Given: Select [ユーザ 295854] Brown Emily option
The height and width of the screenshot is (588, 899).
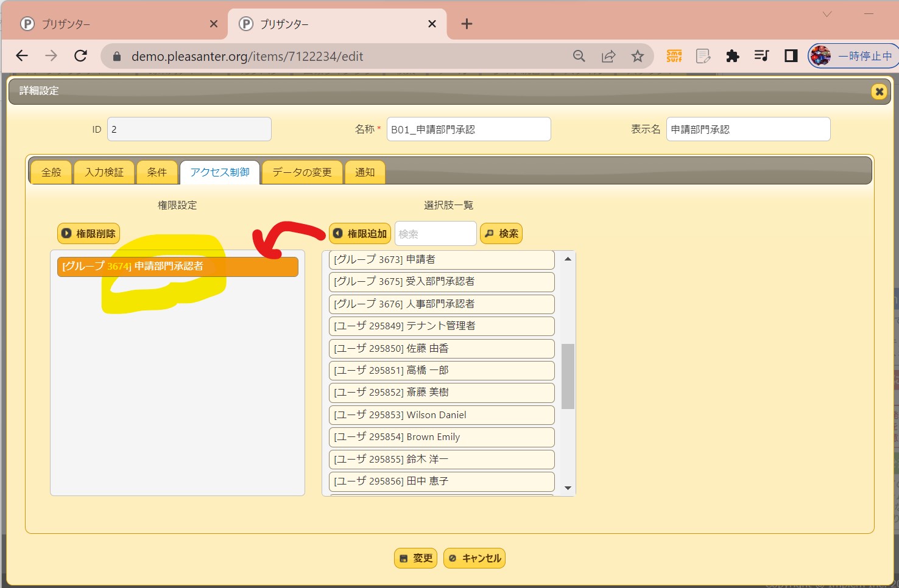Looking at the screenshot, I should [442, 437].
